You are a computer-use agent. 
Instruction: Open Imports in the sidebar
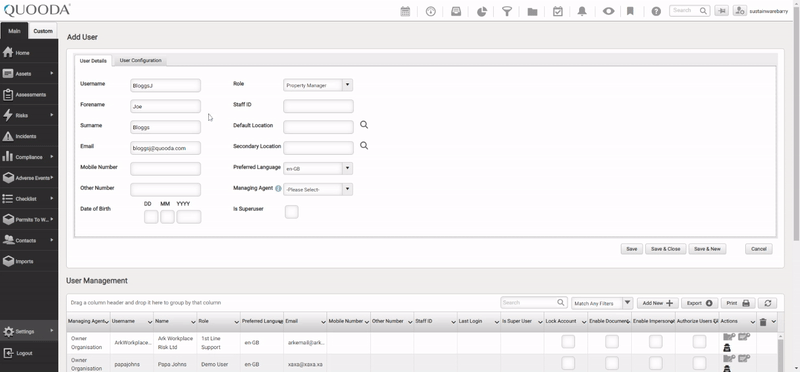(29, 261)
